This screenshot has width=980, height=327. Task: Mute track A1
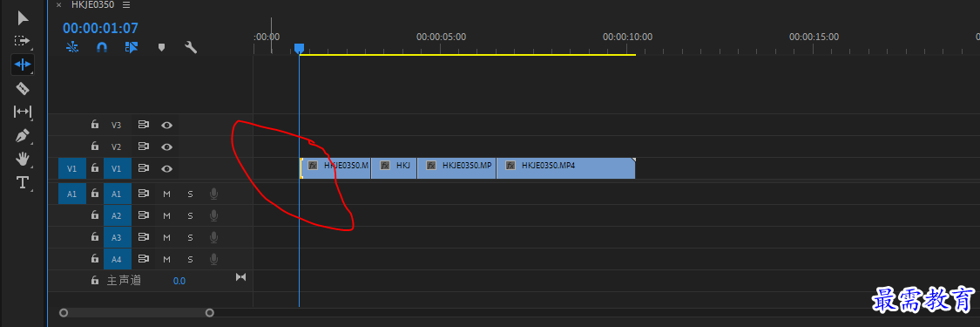pos(167,194)
